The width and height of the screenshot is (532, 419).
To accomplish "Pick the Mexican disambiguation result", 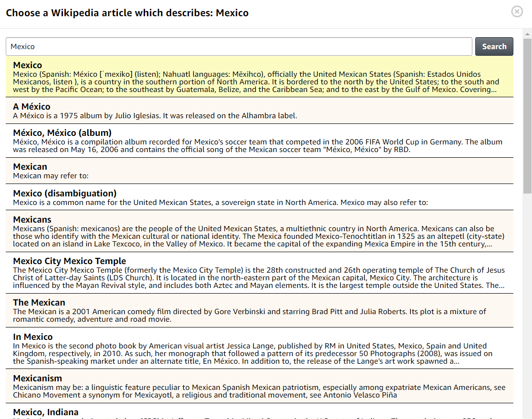I will click(x=30, y=167).
